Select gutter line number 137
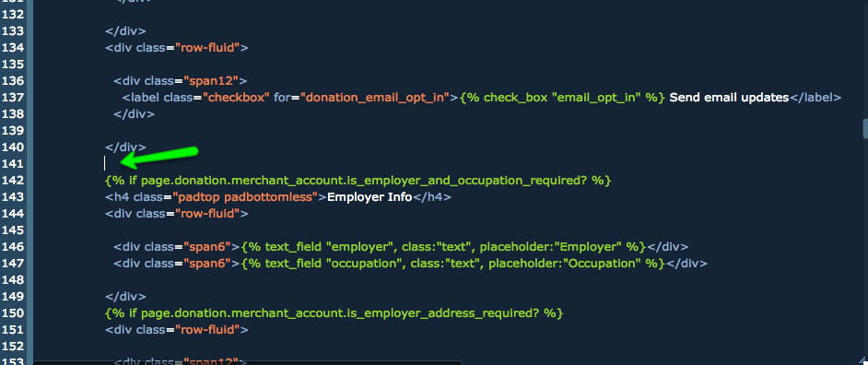This screenshot has height=365, width=868. click(x=13, y=98)
